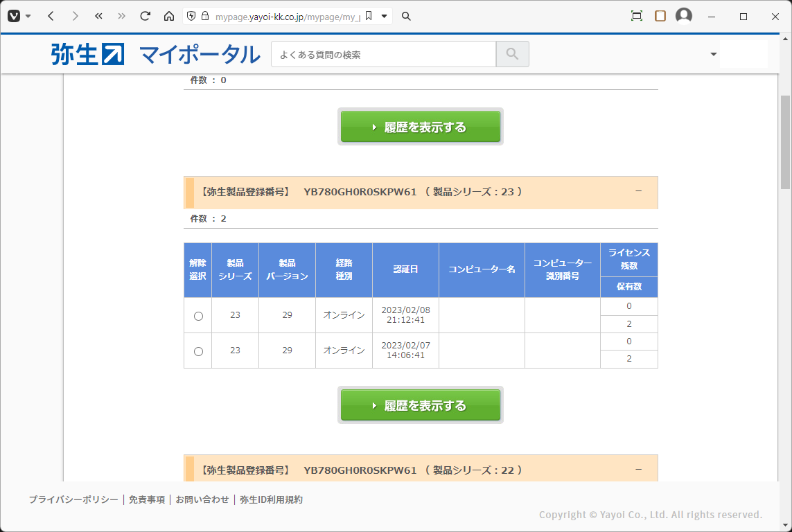Bookmark this page

tap(369, 16)
